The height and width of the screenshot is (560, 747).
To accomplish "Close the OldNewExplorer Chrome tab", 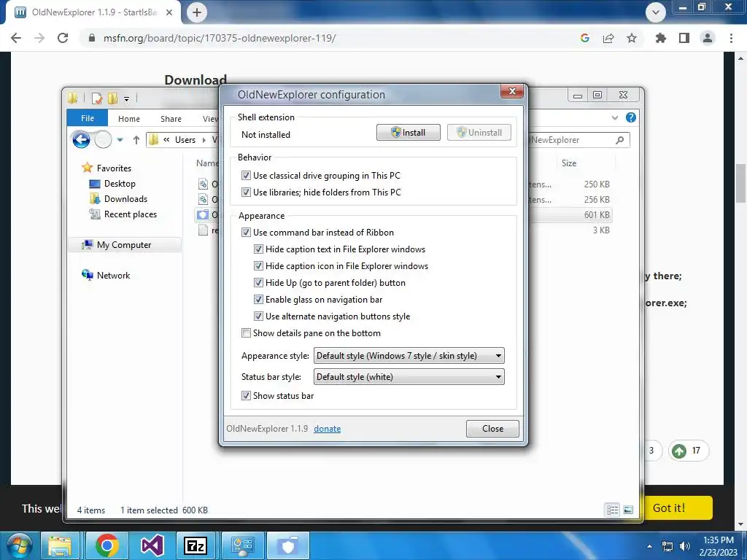I will [169, 12].
